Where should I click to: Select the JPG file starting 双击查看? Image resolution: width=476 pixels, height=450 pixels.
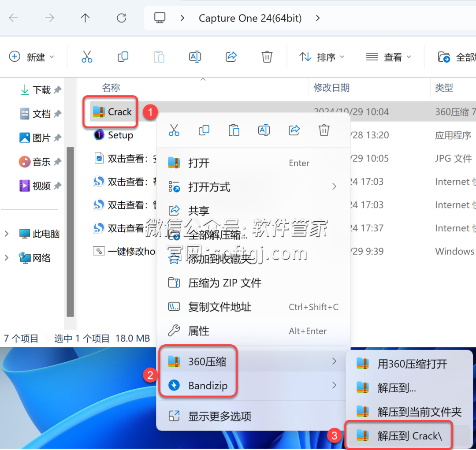124,158
